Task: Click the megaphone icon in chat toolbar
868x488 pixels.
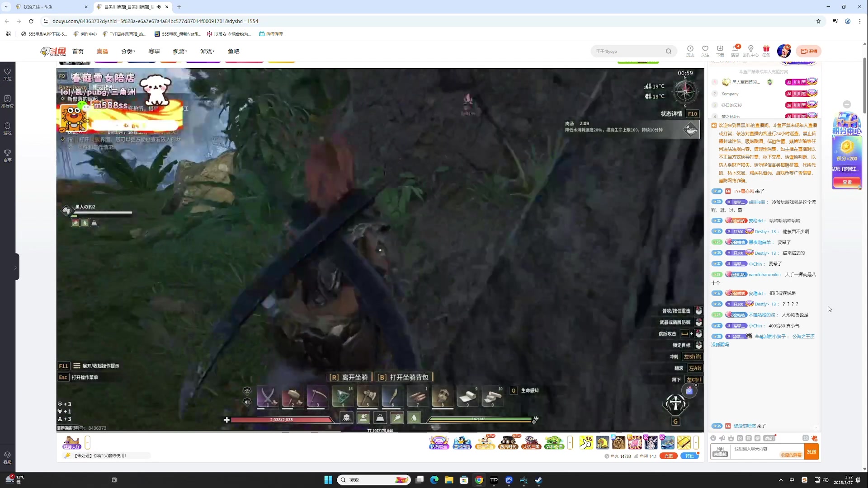Action: click(x=722, y=438)
